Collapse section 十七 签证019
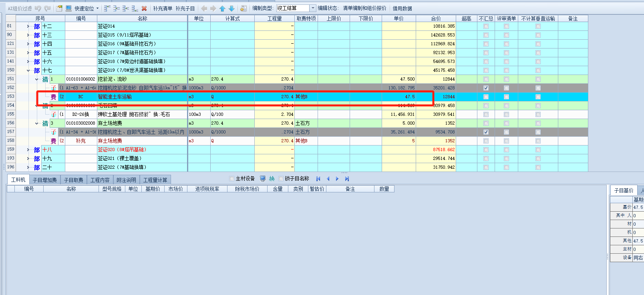This screenshot has height=295, width=644. click(x=28, y=71)
